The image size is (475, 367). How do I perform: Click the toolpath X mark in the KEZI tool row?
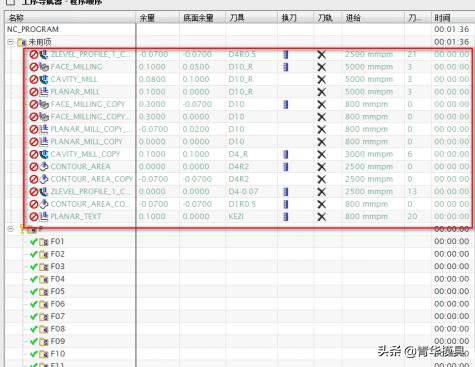click(322, 216)
